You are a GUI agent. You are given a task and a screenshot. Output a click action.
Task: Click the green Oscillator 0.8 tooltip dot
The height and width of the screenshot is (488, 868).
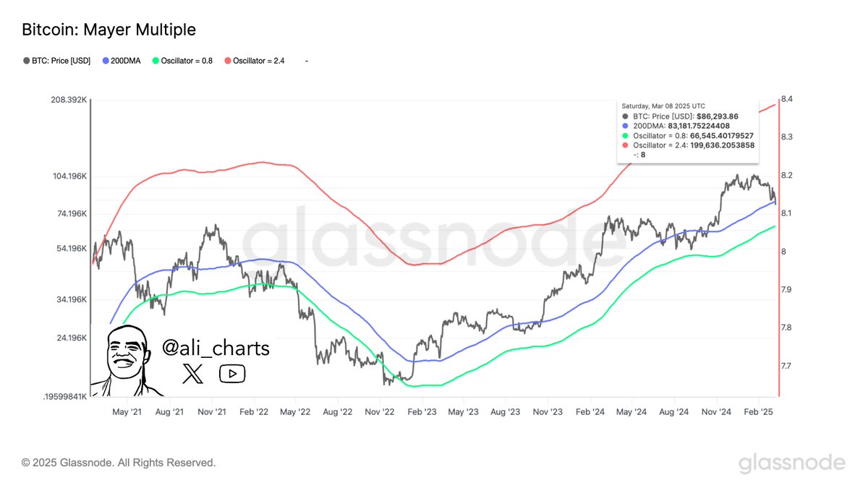click(625, 135)
